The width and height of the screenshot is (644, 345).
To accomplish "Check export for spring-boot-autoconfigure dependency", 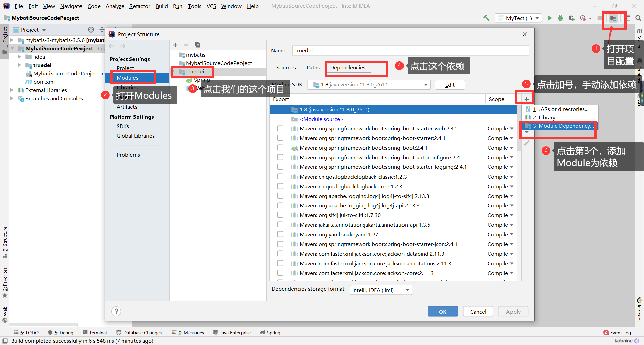I will pyautogui.click(x=280, y=157).
